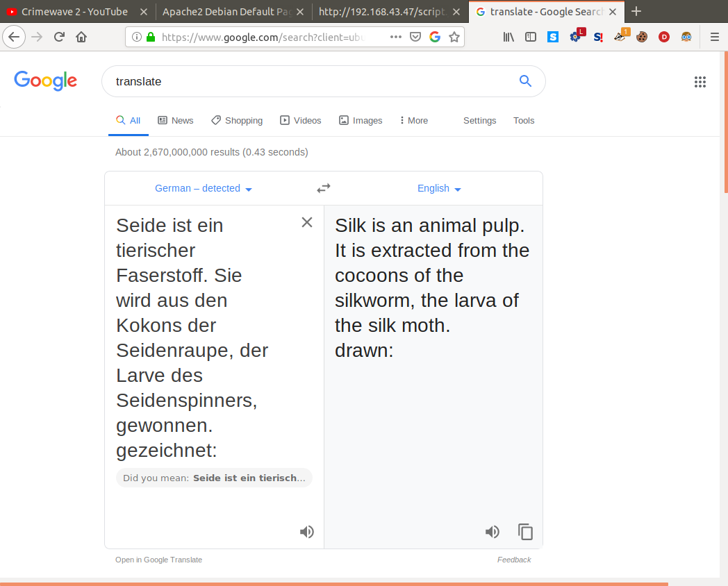Open the German – detected language dropdown

point(204,188)
